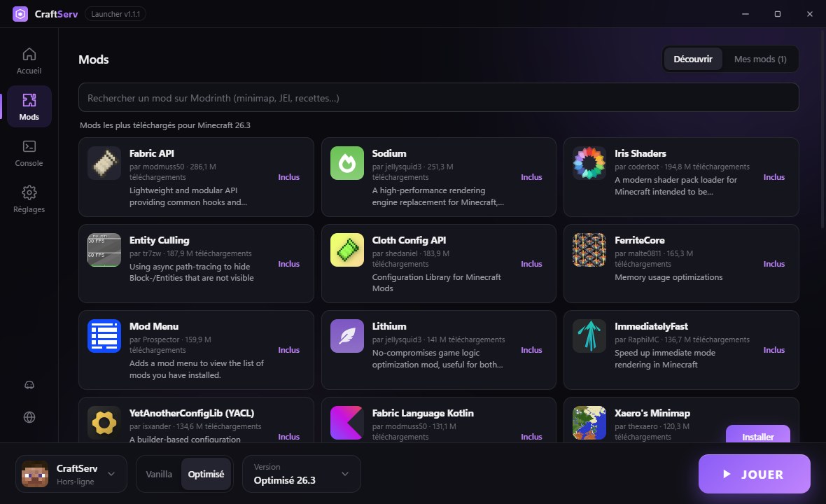The image size is (826, 504).
Task: Click the globe website icon
Action: (x=29, y=417)
